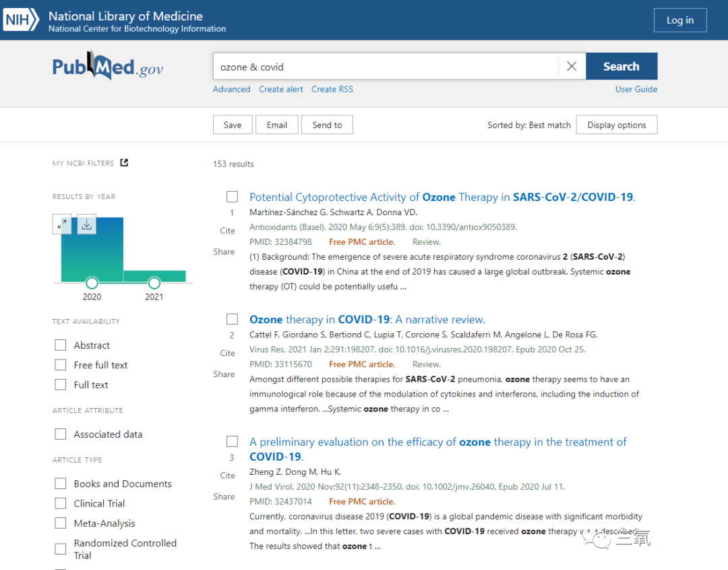Click the '153 results' count text
The width and height of the screenshot is (728, 570).
coord(233,164)
